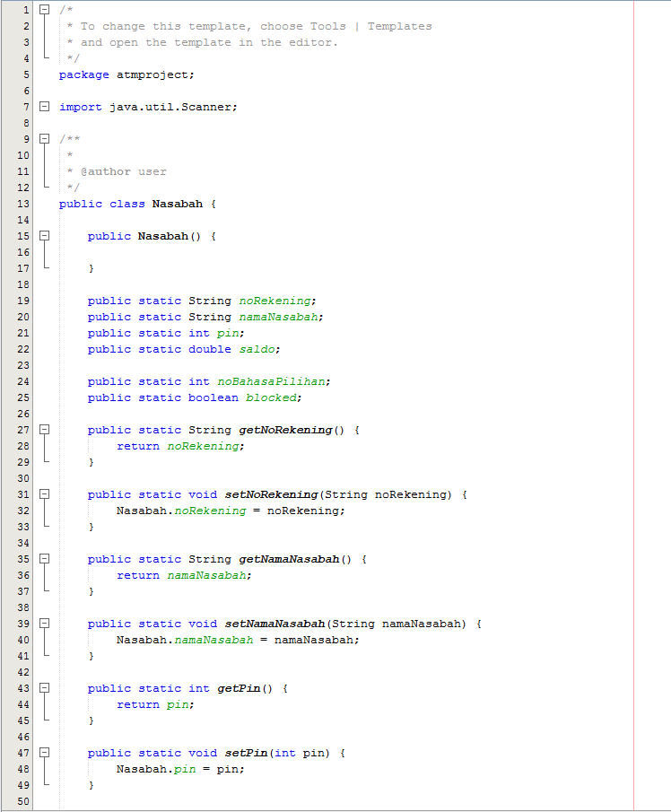
Task: Click 'return noRekening;' statement
Action: coord(180,446)
